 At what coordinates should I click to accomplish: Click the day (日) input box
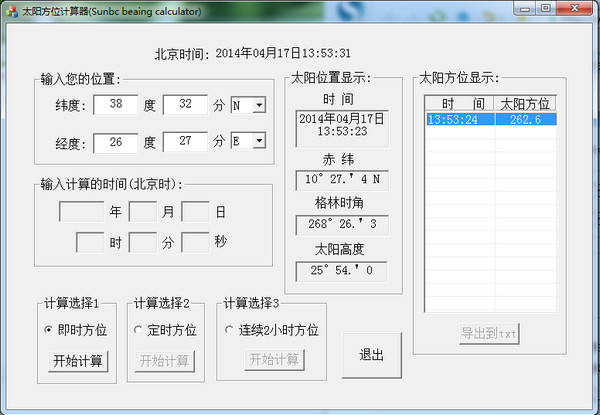194,212
